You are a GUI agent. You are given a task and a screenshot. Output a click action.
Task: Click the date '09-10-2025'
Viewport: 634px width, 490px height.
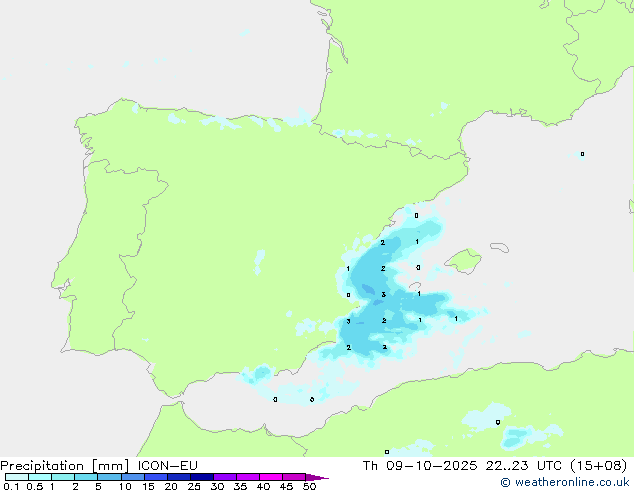coord(431,465)
